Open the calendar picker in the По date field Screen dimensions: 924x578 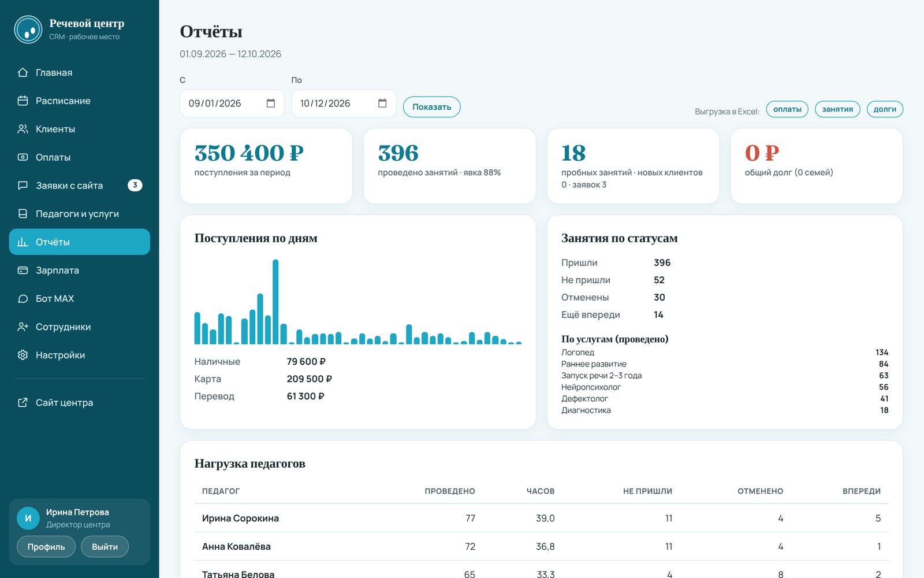click(x=382, y=103)
